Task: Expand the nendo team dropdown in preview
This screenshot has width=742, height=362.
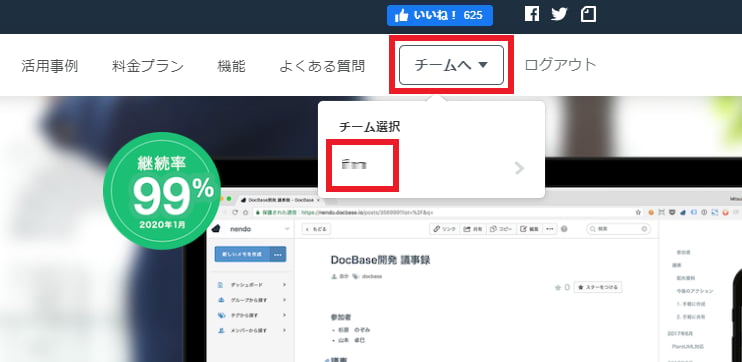Action: pos(287,229)
